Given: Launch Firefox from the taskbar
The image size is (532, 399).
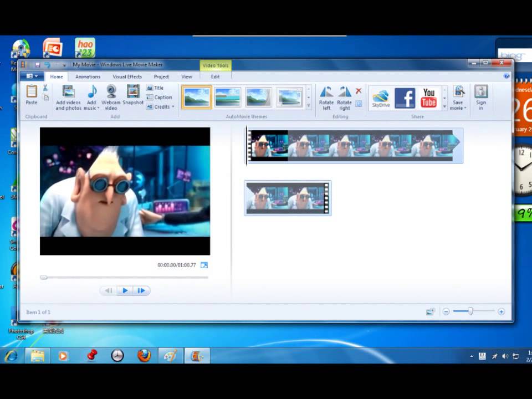Looking at the screenshot, I should click(144, 356).
